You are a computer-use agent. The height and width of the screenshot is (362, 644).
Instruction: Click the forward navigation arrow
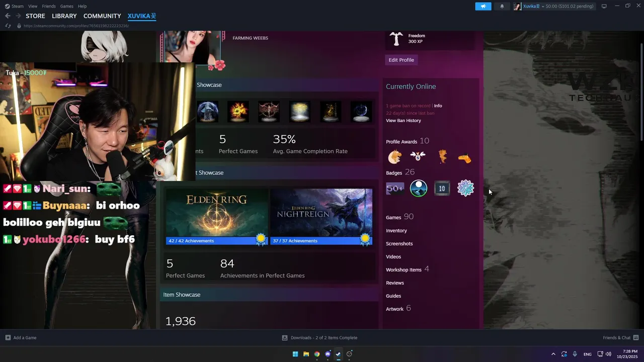pyautogui.click(x=18, y=16)
